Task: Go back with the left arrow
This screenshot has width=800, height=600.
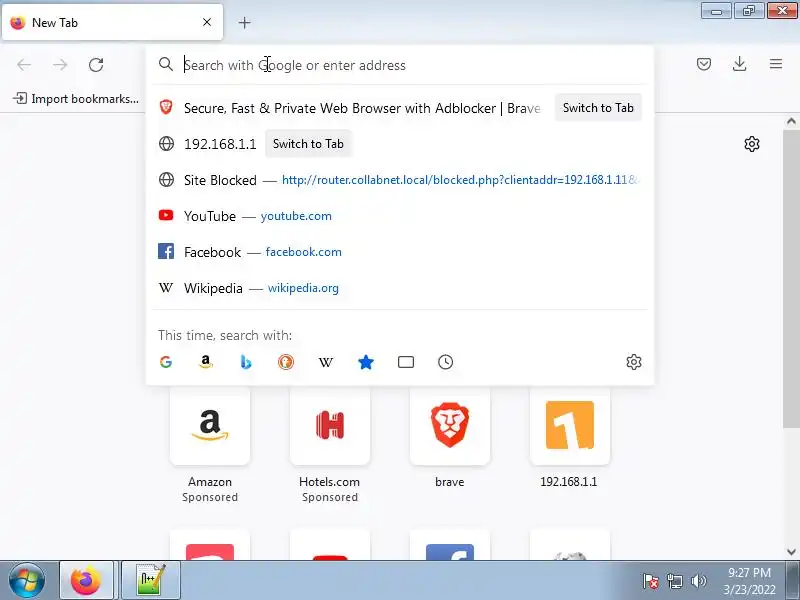Action: 24,65
